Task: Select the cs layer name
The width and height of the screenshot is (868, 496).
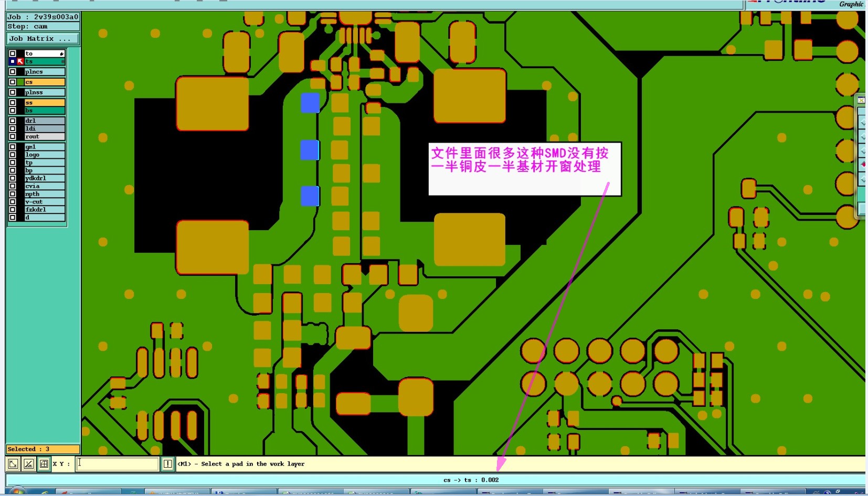Action: [45, 82]
